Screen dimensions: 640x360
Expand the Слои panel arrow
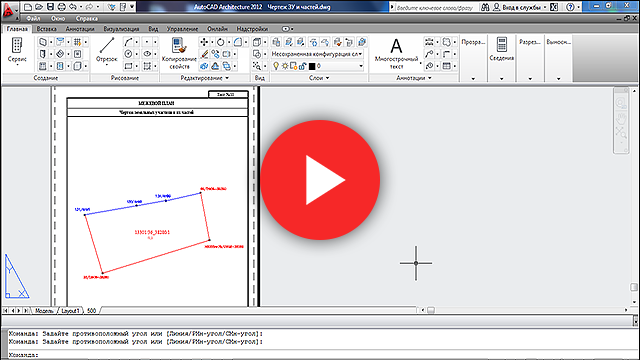[x=327, y=78]
